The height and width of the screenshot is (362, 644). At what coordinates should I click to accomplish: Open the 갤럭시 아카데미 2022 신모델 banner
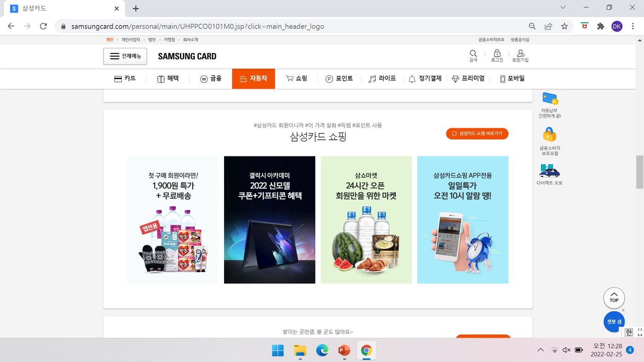point(270,220)
